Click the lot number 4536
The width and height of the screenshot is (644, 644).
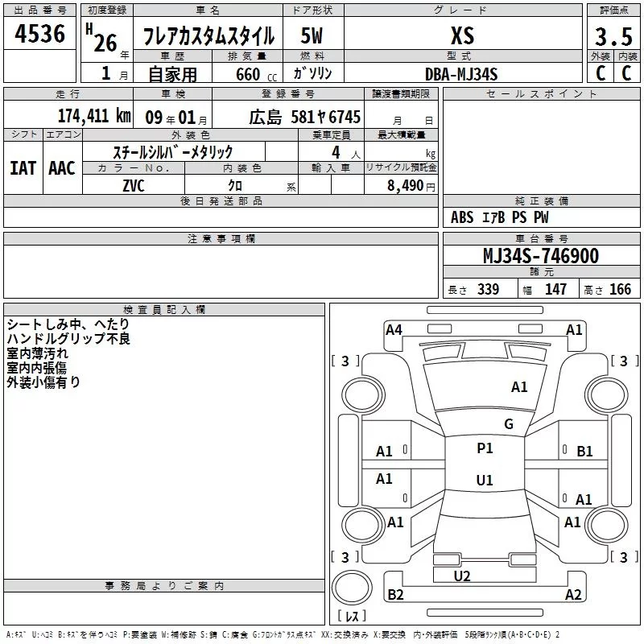point(40,35)
